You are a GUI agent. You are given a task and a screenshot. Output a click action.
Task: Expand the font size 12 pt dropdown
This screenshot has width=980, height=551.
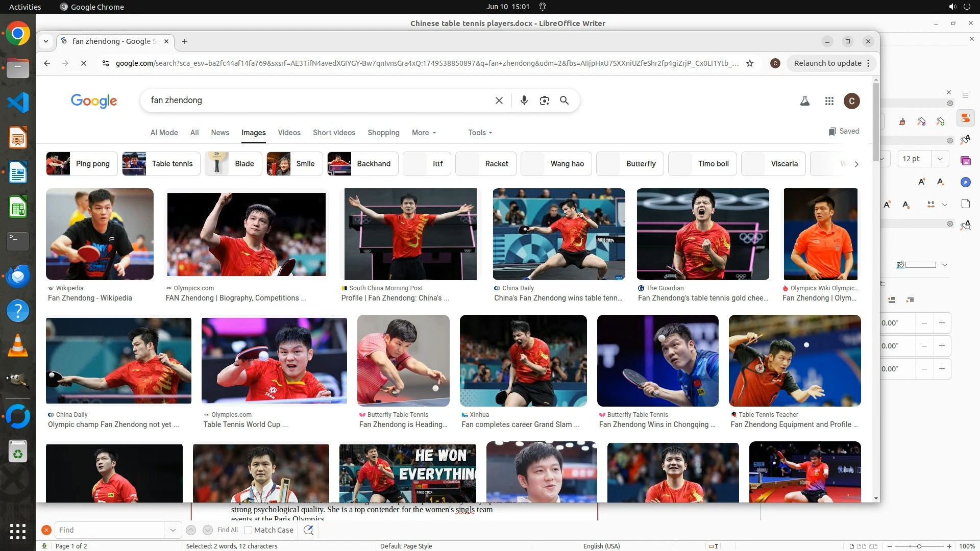[940, 159]
